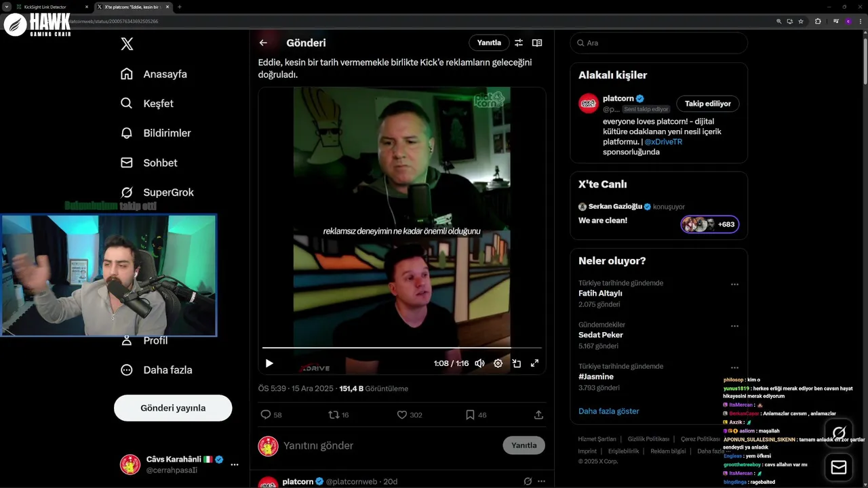
Task: Open the Reklam bilgisi footer link
Action: pos(668,451)
